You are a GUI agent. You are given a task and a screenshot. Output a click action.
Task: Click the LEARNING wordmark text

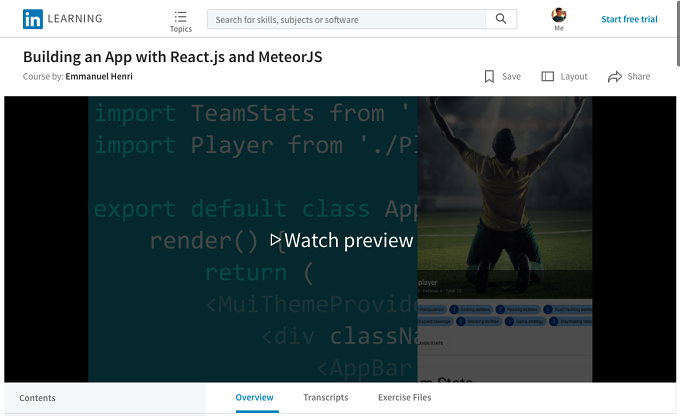tap(75, 19)
